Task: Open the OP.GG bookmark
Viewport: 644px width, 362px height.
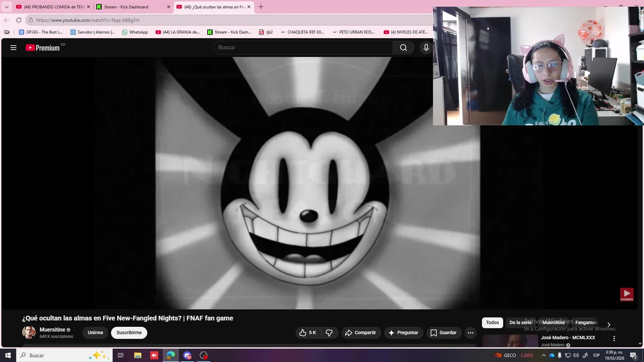Action: [41, 32]
